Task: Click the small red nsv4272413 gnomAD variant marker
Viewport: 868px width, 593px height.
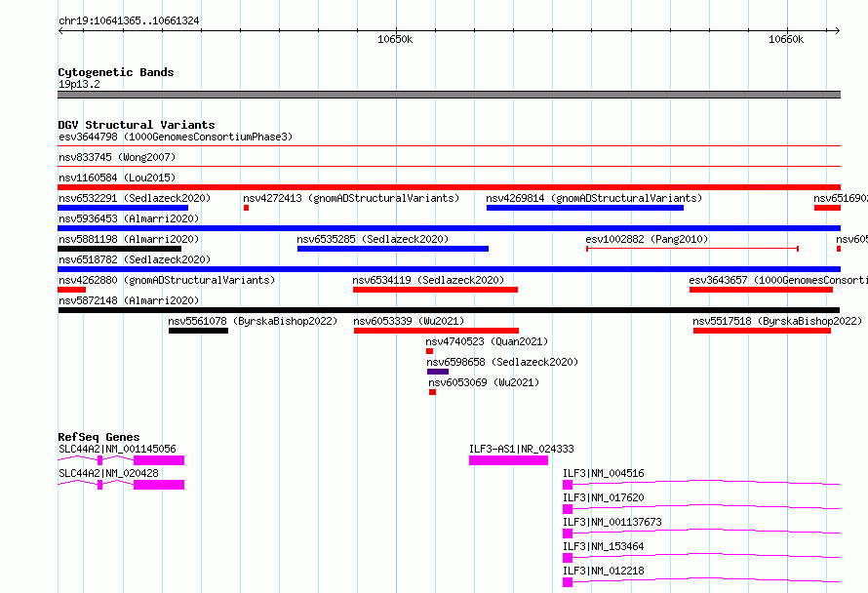Action: click(x=247, y=208)
